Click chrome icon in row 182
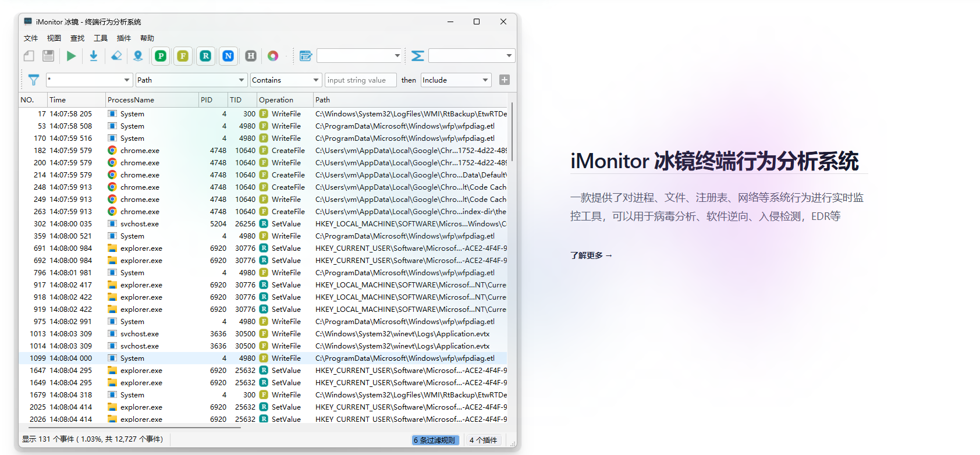 (112, 150)
